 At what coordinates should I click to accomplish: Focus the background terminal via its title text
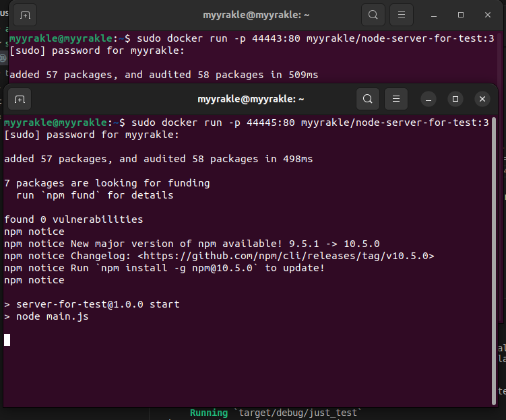point(256,15)
